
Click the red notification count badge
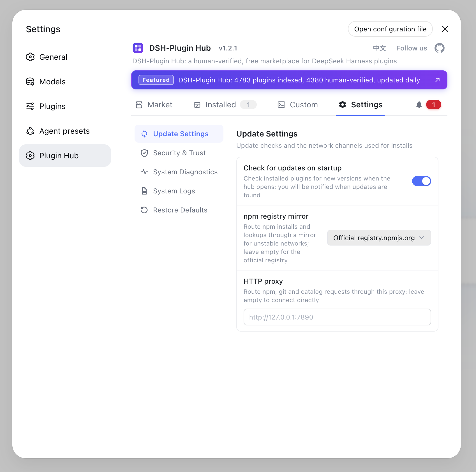coord(433,105)
